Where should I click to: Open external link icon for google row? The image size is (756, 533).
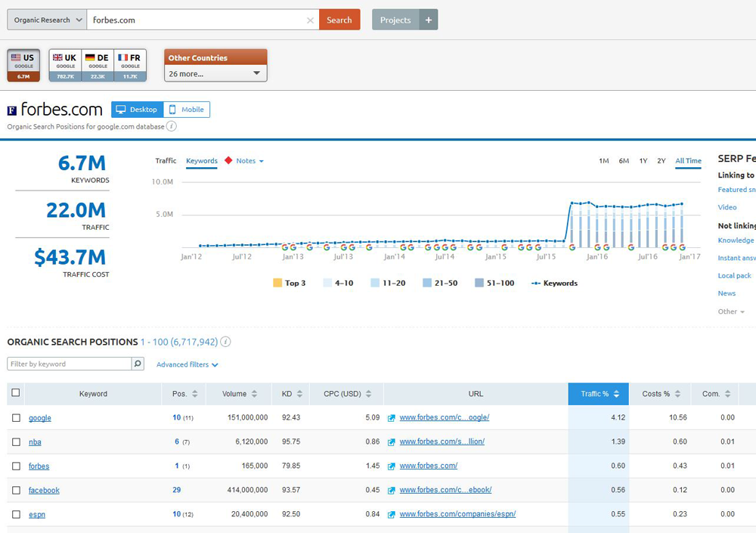[x=391, y=418]
